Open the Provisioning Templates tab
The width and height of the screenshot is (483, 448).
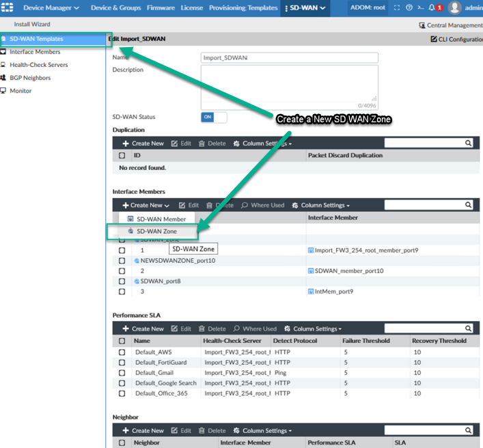pyautogui.click(x=243, y=8)
